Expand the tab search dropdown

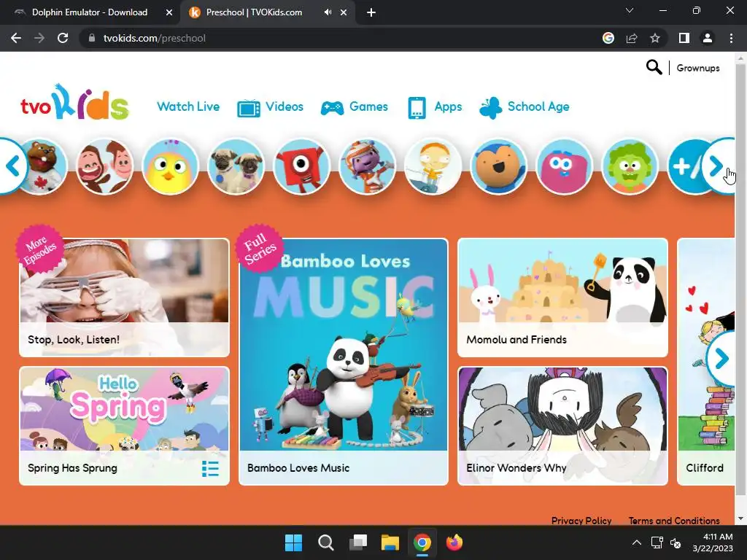(630, 10)
